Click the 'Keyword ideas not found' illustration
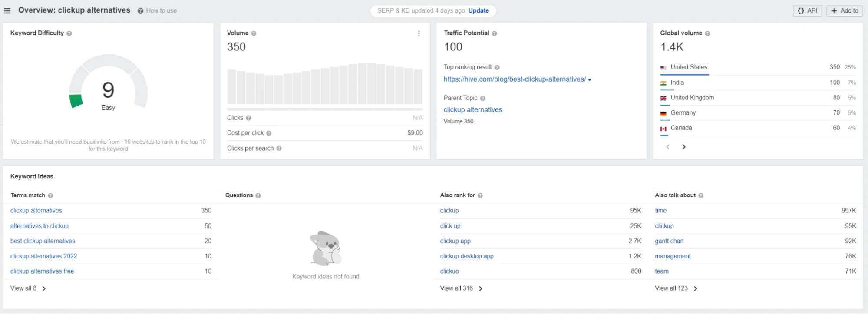868x314 pixels. click(326, 248)
